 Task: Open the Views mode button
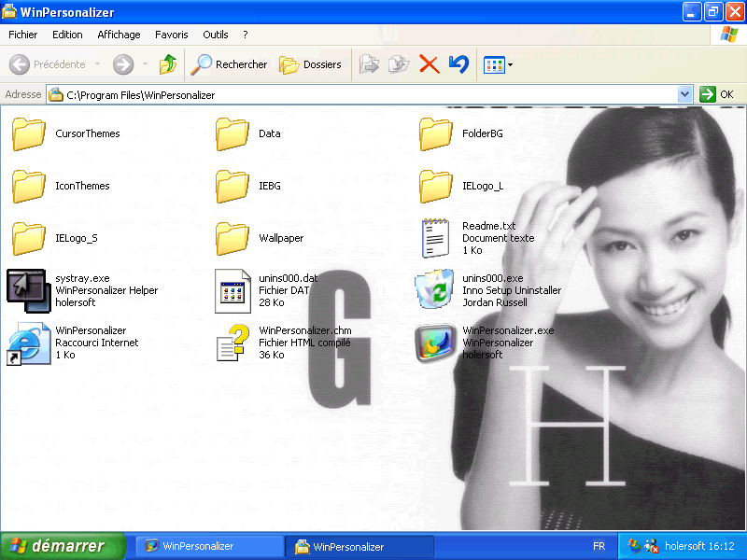click(x=494, y=64)
